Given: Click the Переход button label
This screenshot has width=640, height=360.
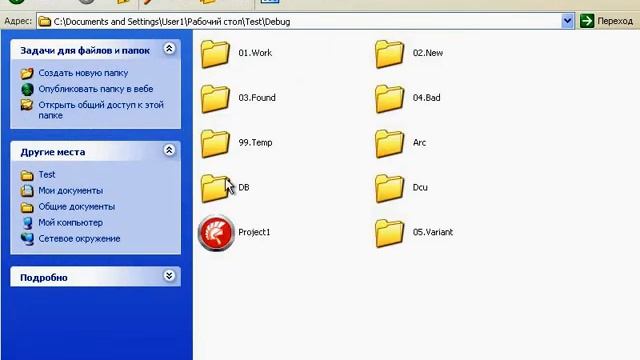Looking at the screenshot, I should 615,21.
